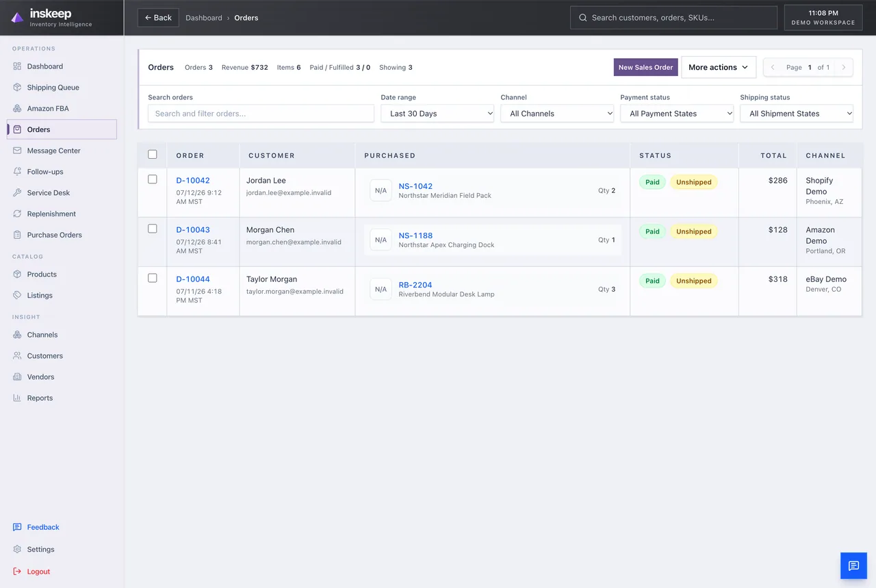The image size is (876, 588).
Task: Open the All Payment States dropdown
Action: click(x=677, y=114)
